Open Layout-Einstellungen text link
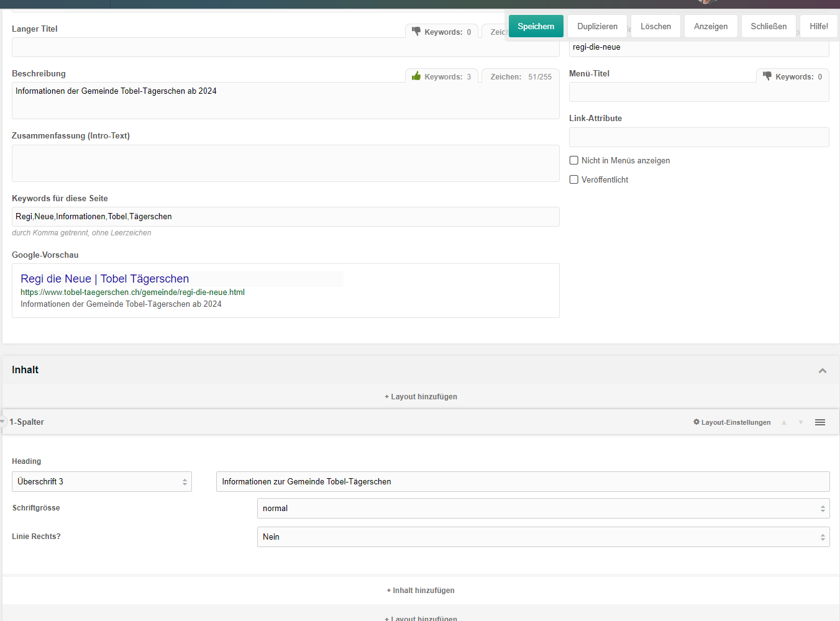Viewport: 840px width, 621px height. click(x=736, y=422)
